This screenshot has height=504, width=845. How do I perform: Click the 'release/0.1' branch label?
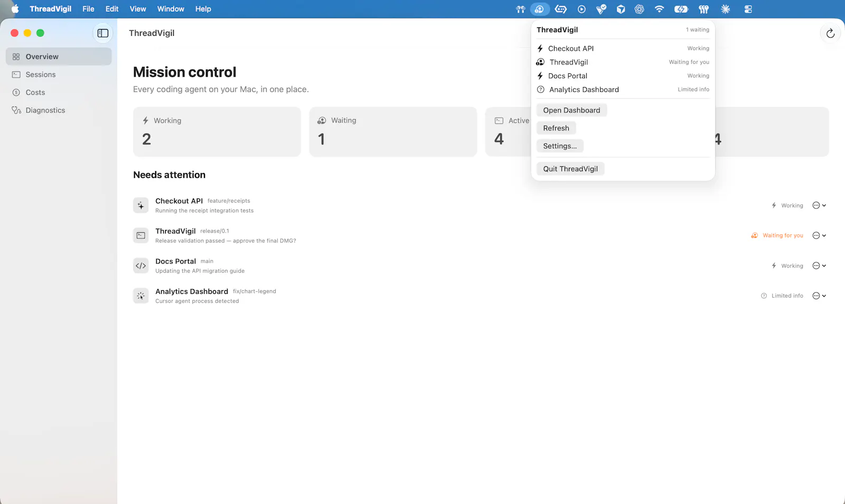[214, 231]
